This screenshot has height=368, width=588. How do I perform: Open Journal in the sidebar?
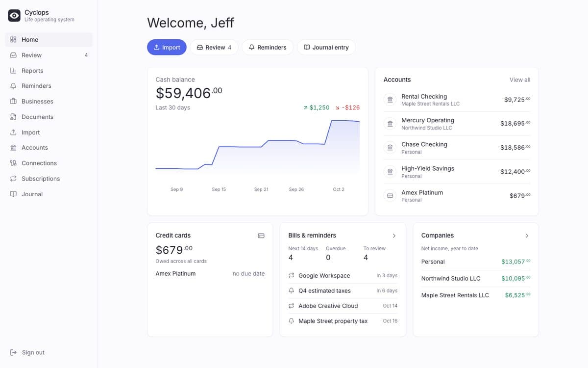coord(49,194)
